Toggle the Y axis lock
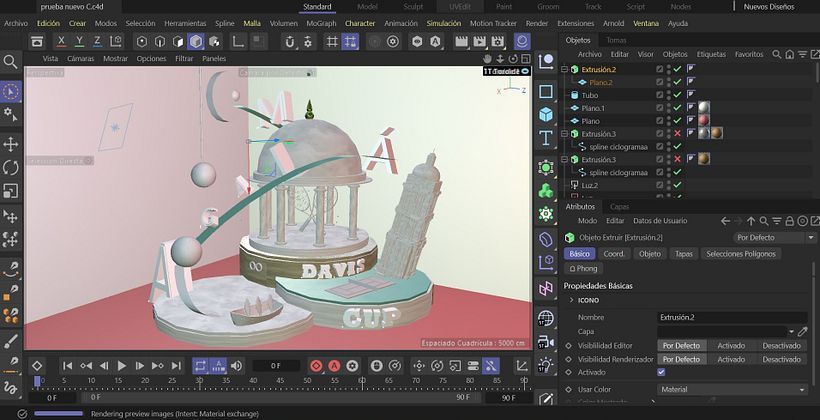Image resolution: width=820 pixels, height=420 pixels. [x=79, y=41]
